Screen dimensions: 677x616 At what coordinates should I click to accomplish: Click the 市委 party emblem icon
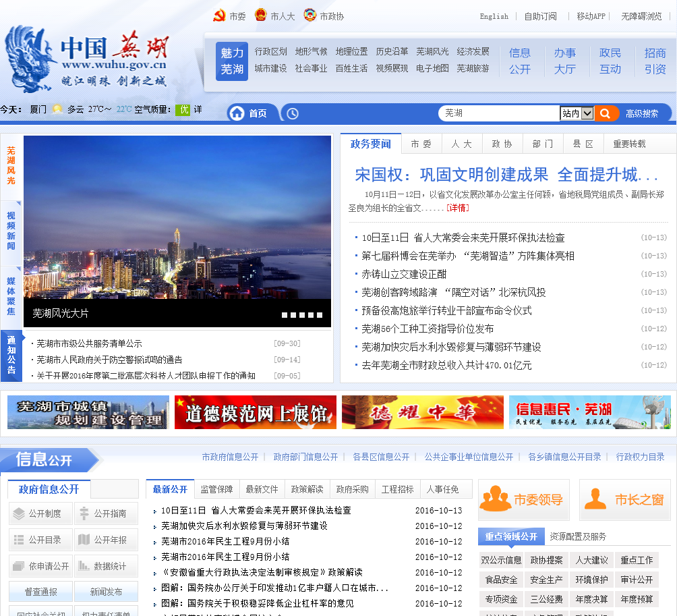pyautogui.click(x=219, y=16)
